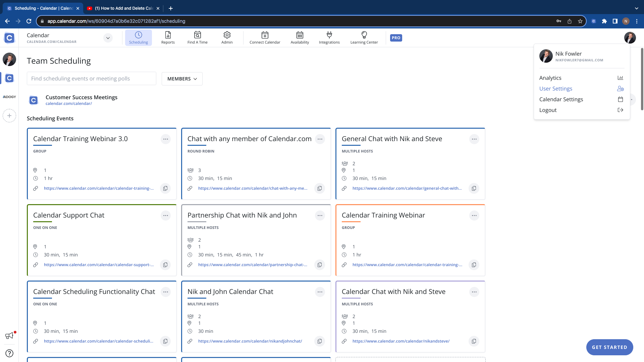
Task: Open a new browser tab
Action: 170,8
